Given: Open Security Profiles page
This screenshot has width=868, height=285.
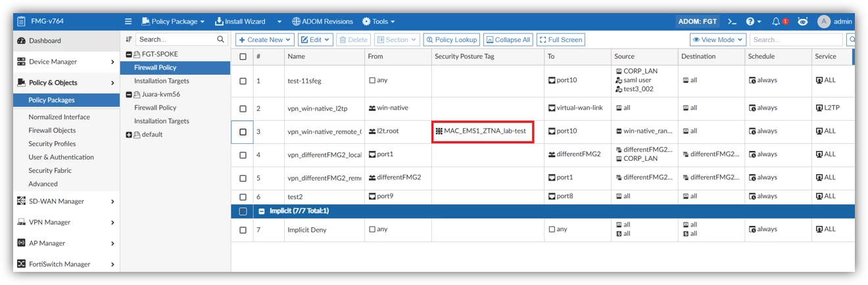Looking at the screenshot, I should [52, 144].
